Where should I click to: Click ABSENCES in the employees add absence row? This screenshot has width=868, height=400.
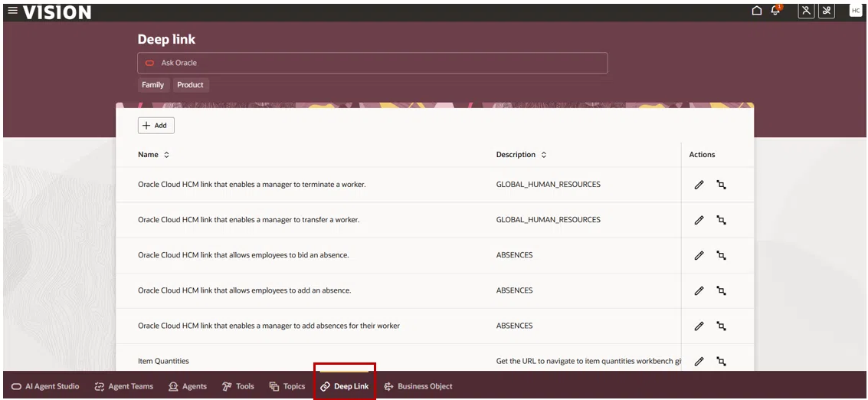pos(514,290)
